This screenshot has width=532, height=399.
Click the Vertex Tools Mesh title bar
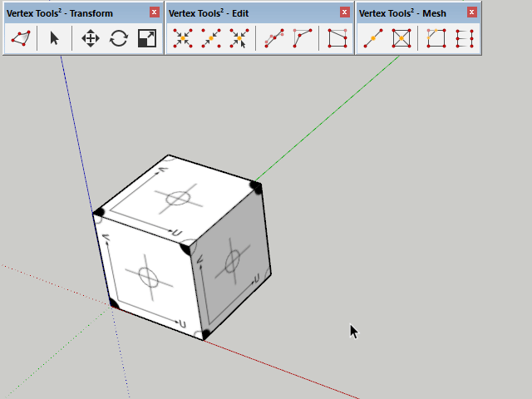pos(407,12)
